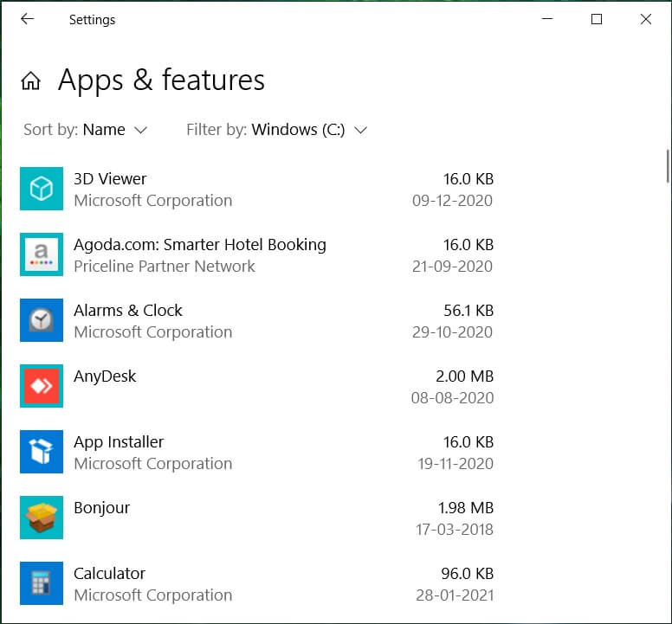Open the Sort by Name dropdown
This screenshot has width=672, height=624.
click(x=86, y=130)
